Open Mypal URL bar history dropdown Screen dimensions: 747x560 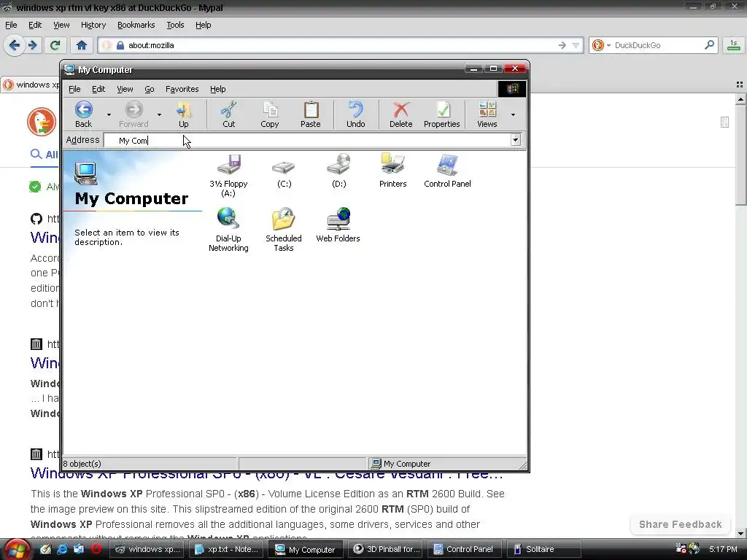(x=576, y=45)
